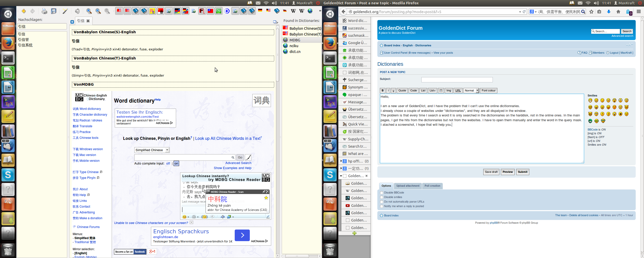Switch to Poll creation tab

[x=432, y=186]
